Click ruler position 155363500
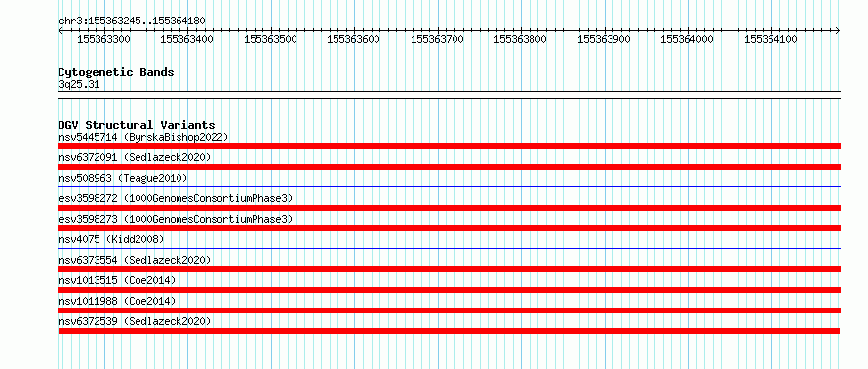 click(x=270, y=39)
